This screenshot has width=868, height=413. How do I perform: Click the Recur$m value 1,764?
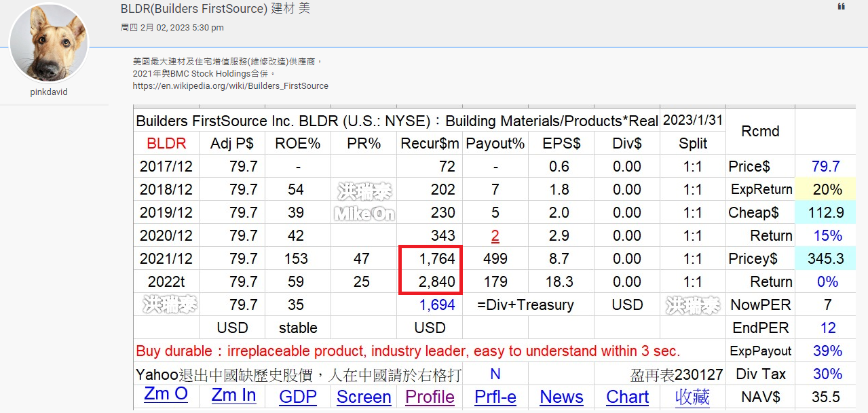click(437, 258)
